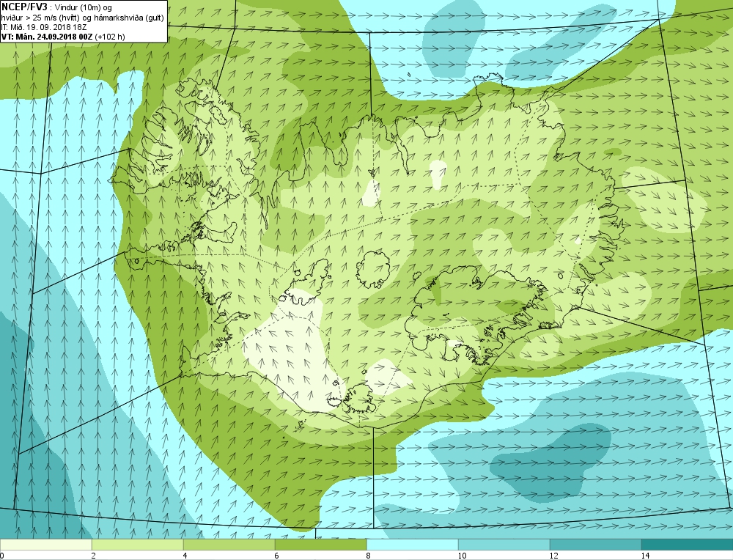Click the legend value label '14'
Image resolution: width=733 pixels, height=560 pixels.
(x=646, y=556)
